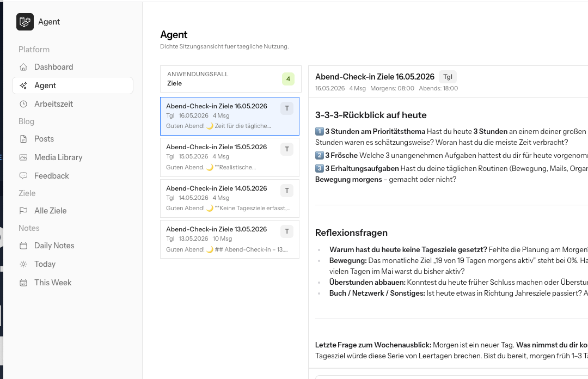Click '10 Msg' in the 13.05.2026 session
This screenshot has width=588, height=379.
(x=222, y=239)
